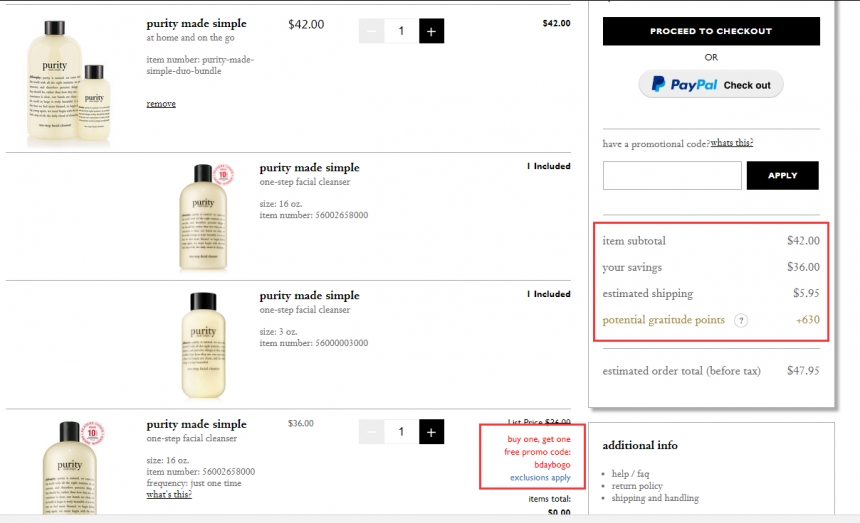Decrease quantity of the duo bundle item
Screen dimensions: 860x523
pos(371,31)
